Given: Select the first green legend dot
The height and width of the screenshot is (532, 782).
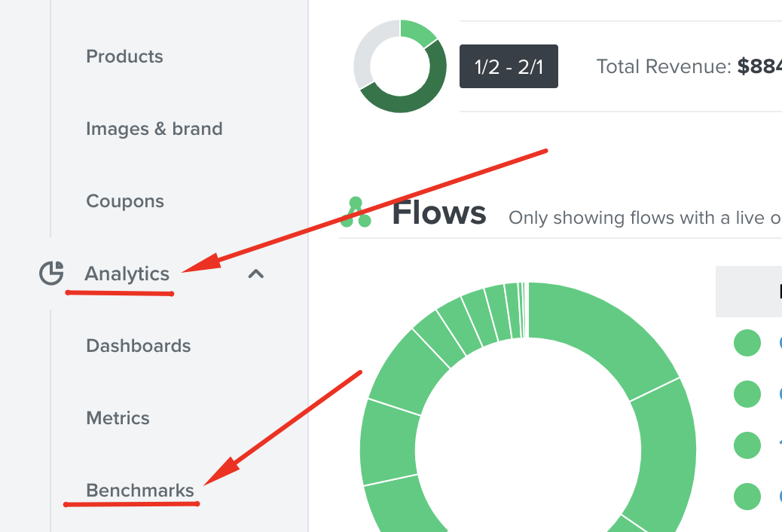Looking at the screenshot, I should pyautogui.click(x=747, y=343).
